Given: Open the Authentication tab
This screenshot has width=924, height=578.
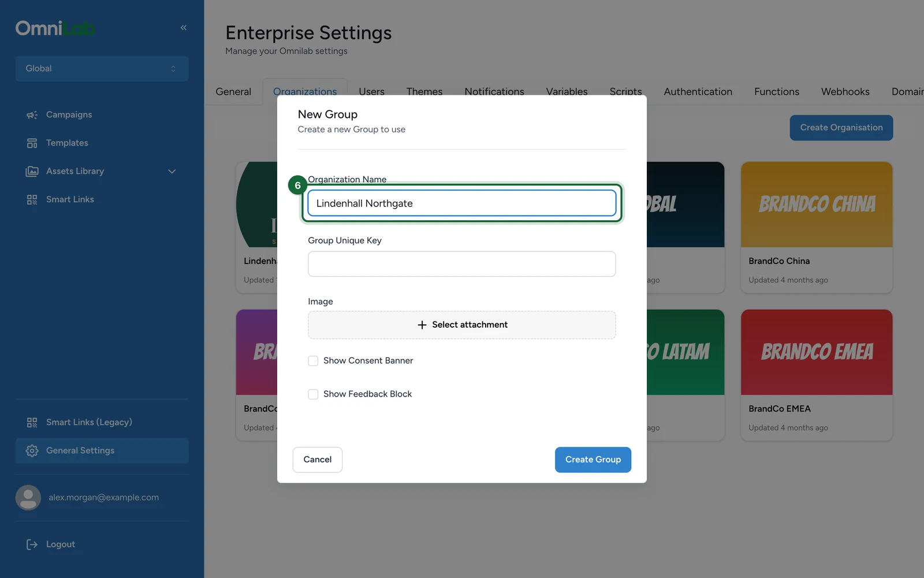Looking at the screenshot, I should 698,92.
